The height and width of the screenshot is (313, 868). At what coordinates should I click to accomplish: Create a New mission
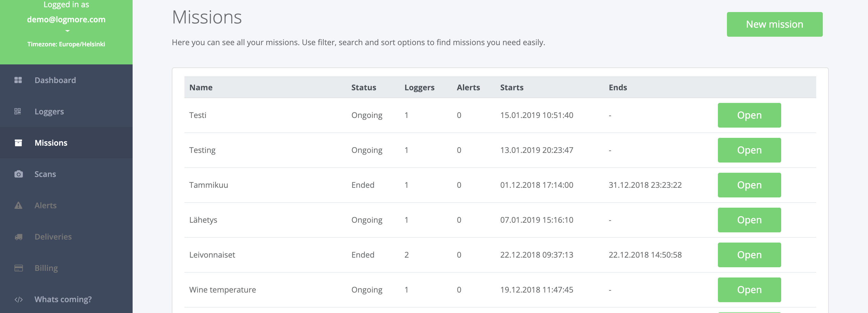pyautogui.click(x=774, y=24)
